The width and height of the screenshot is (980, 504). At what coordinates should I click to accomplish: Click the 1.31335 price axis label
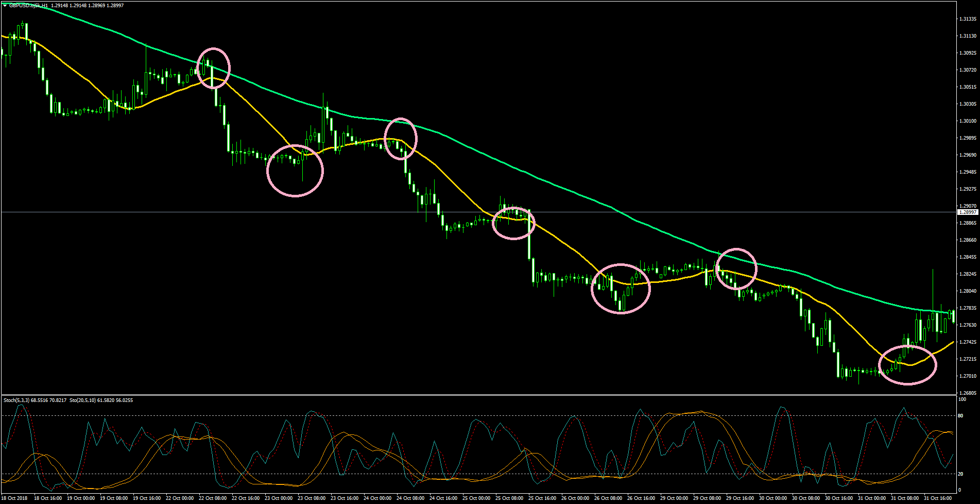click(968, 19)
